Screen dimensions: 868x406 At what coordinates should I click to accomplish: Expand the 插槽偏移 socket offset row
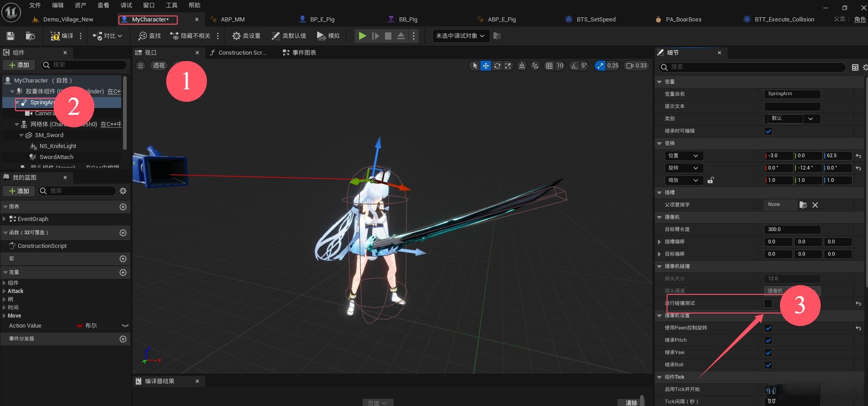[x=659, y=242]
